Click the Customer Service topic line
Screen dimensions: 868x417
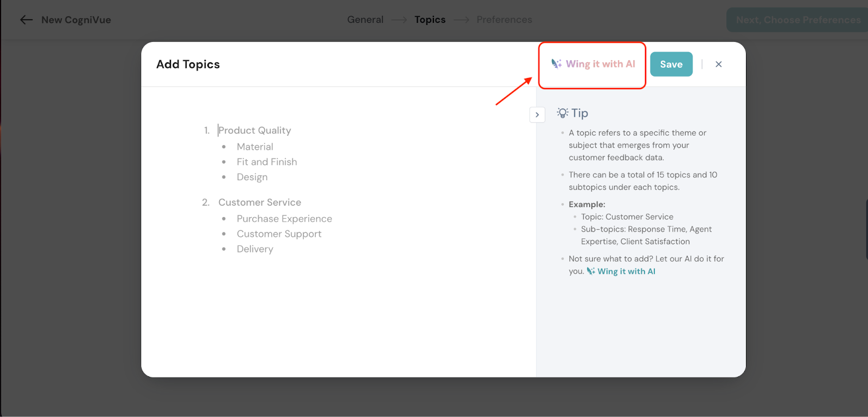(x=259, y=203)
